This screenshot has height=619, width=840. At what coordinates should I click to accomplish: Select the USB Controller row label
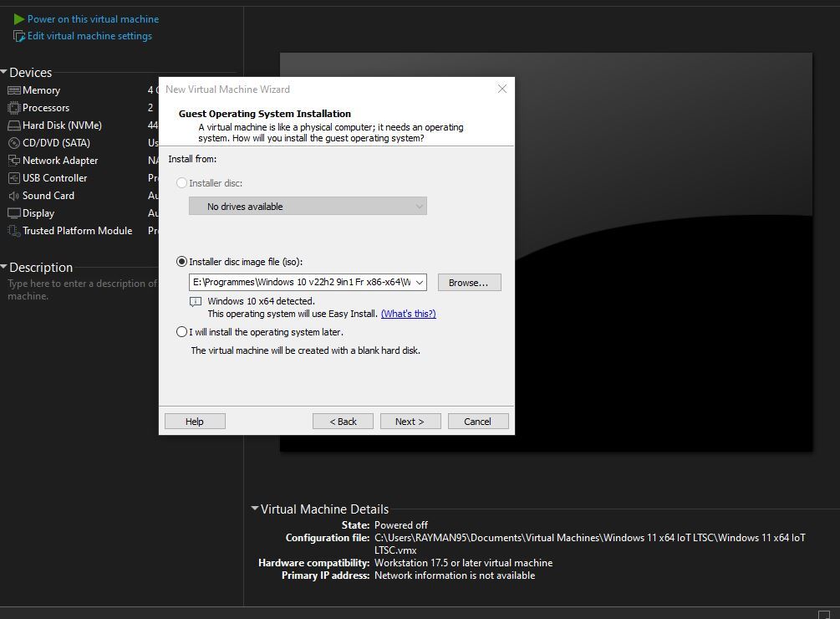coord(54,178)
